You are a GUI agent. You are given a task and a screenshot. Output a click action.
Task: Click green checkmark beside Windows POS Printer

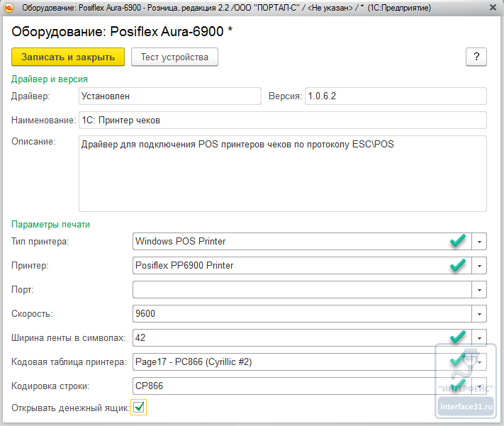(x=458, y=241)
